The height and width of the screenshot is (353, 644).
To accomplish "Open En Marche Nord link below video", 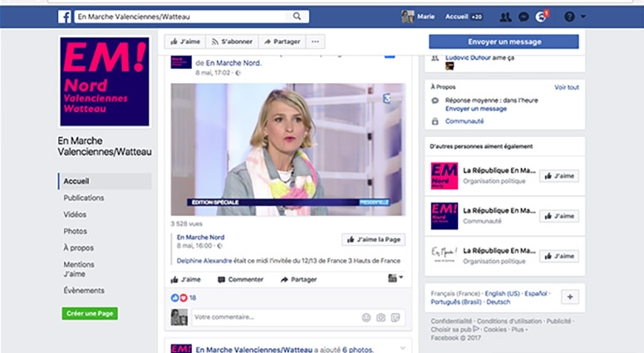I will pyautogui.click(x=200, y=238).
